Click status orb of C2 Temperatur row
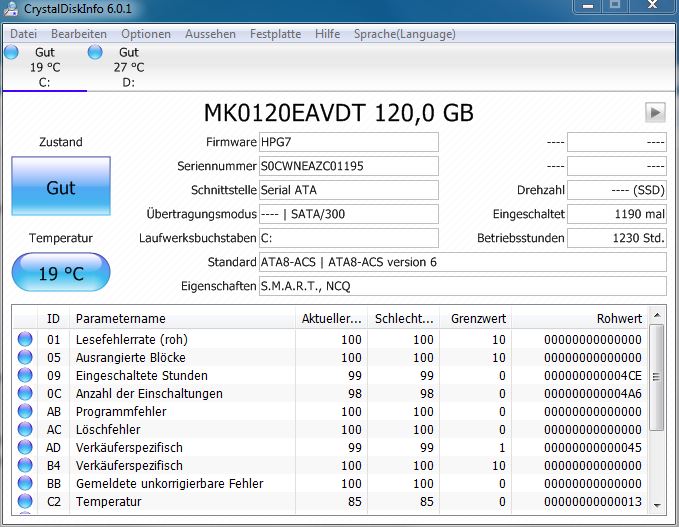 click(25, 501)
